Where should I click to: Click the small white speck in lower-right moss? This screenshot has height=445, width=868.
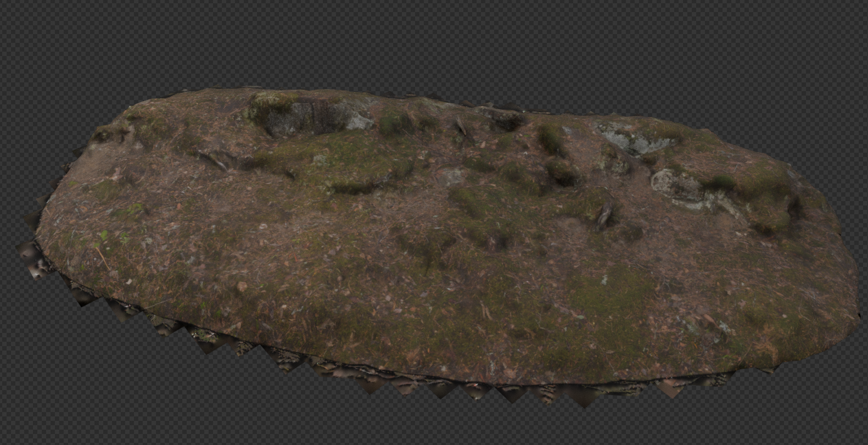tap(604, 280)
